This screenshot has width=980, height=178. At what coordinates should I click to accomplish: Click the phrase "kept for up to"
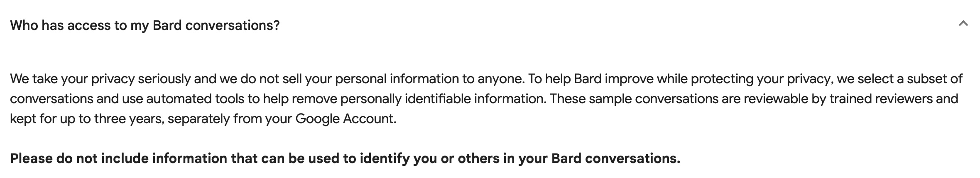pyautogui.click(x=50, y=119)
